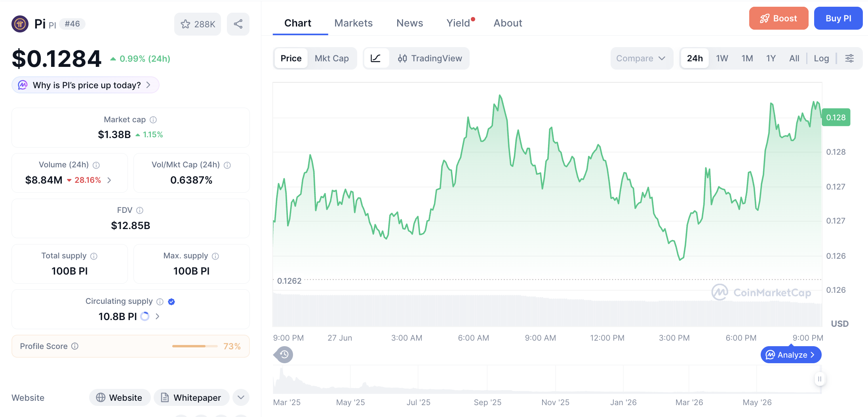Image resolution: width=868 pixels, height=417 pixels.
Task: Switch chart to Price view
Action: 291,58
